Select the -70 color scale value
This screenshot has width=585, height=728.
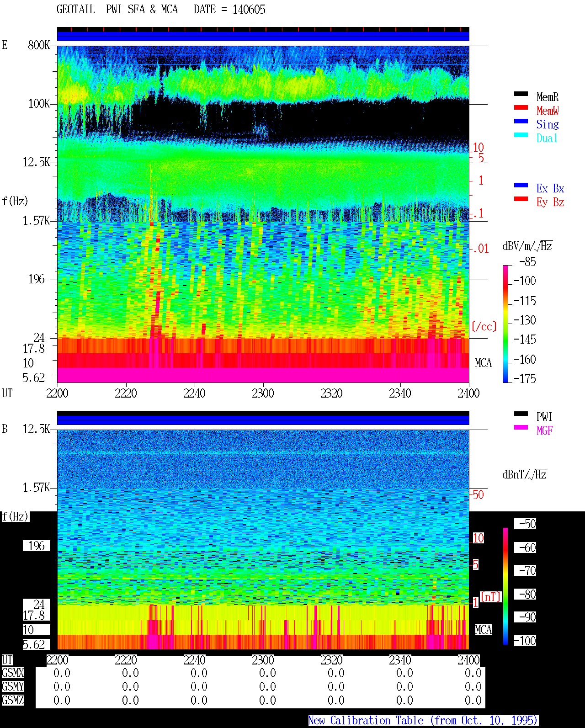(x=526, y=570)
